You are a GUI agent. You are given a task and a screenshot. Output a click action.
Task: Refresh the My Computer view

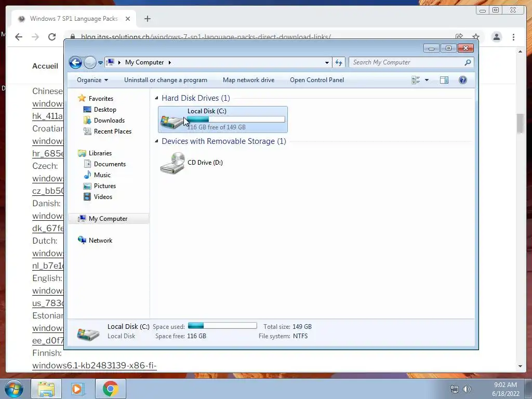pos(339,62)
